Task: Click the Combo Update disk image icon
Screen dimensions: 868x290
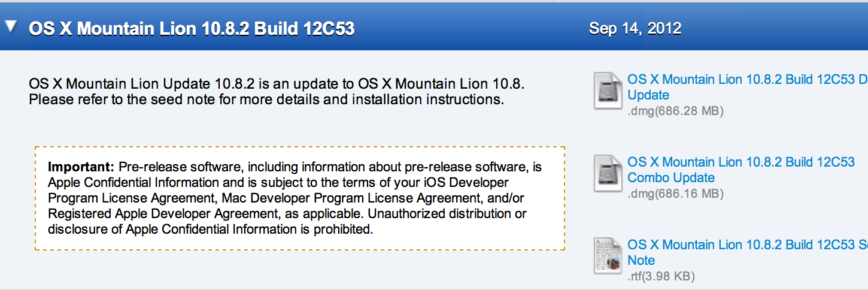Action: point(608,173)
